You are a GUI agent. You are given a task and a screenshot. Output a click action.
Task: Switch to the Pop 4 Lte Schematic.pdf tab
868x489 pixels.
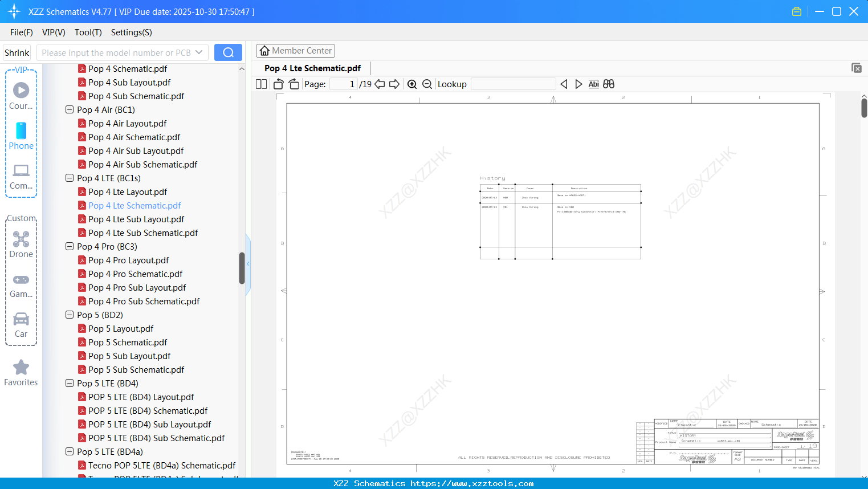coord(312,68)
